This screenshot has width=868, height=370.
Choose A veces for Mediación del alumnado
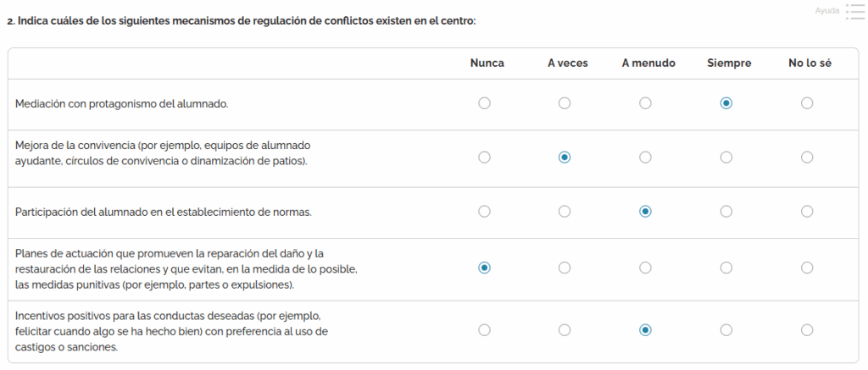click(565, 103)
